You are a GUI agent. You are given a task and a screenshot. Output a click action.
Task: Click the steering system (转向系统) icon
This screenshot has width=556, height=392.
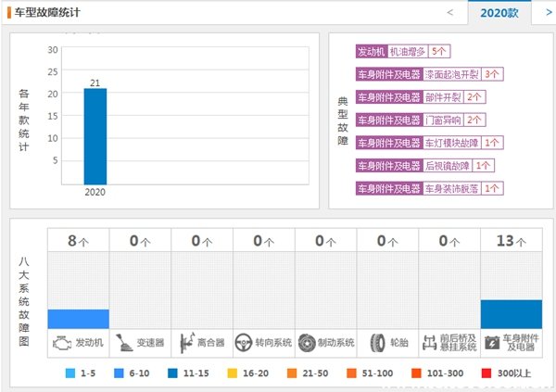click(x=245, y=342)
